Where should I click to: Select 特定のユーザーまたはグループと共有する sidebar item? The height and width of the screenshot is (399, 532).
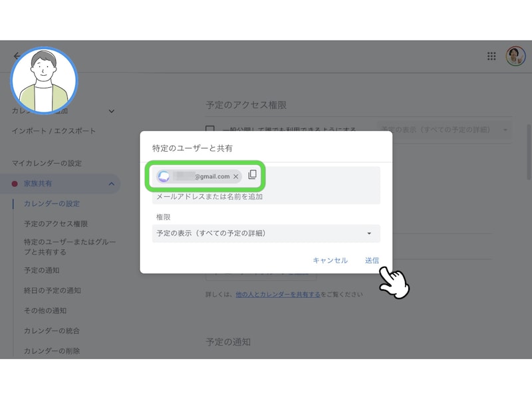(70, 247)
